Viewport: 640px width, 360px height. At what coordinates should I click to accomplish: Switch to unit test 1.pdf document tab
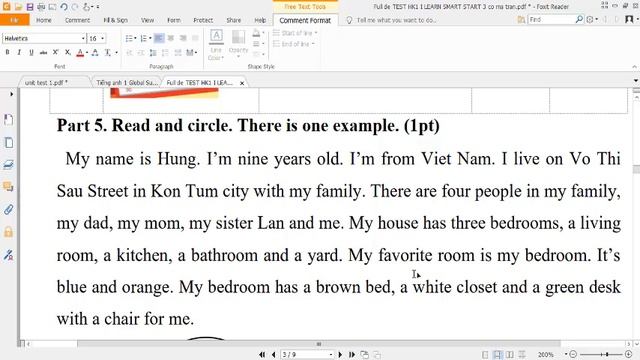pyautogui.click(x=46, y=83)
